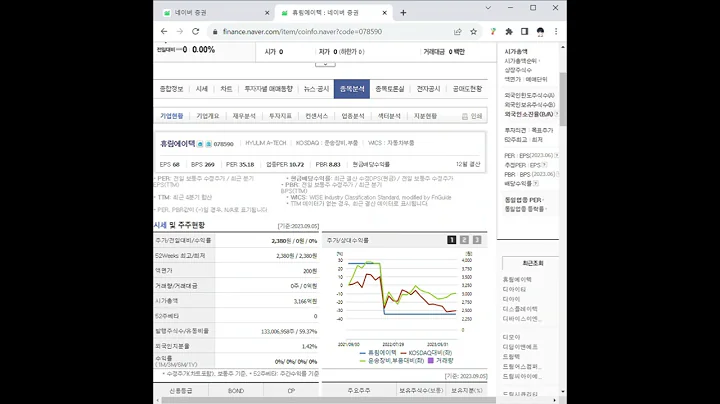Click help icon beside 추정PER EPS

point(544,165)
